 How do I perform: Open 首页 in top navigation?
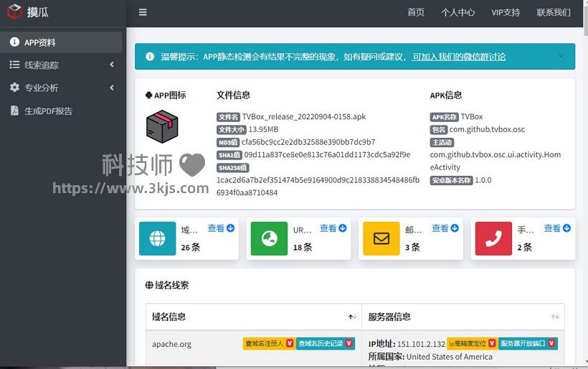416,12
